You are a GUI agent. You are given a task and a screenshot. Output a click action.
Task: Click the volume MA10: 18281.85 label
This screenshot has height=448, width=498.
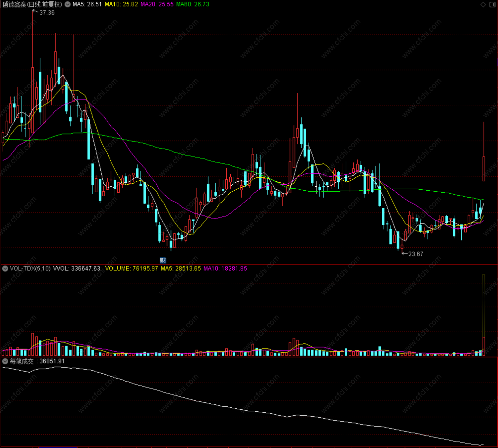225,269
